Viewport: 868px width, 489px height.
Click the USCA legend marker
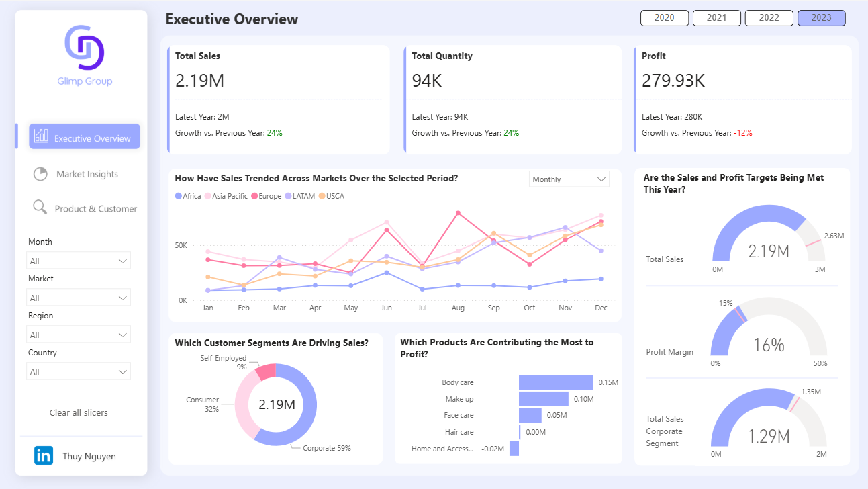click(322, 196)
